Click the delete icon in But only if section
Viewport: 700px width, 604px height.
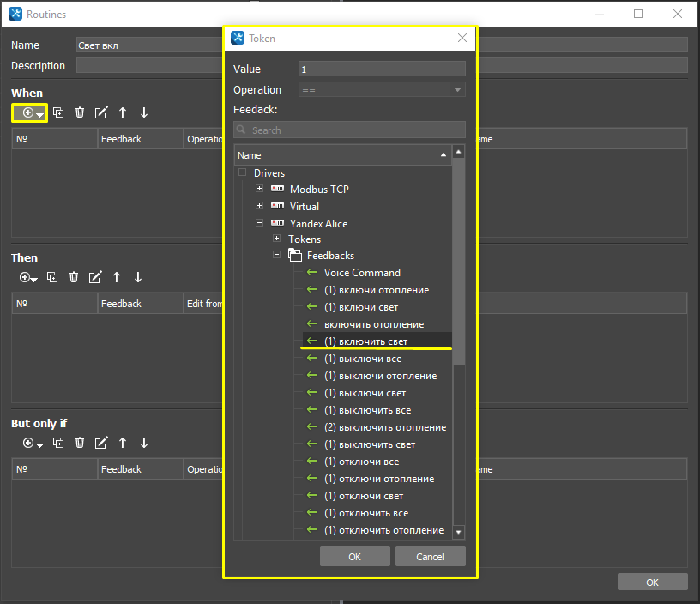[80, 443]
